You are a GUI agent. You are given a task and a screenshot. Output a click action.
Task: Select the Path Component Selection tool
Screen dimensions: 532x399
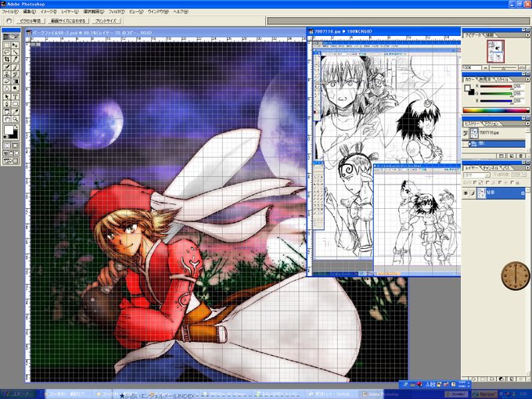point(7,97)
